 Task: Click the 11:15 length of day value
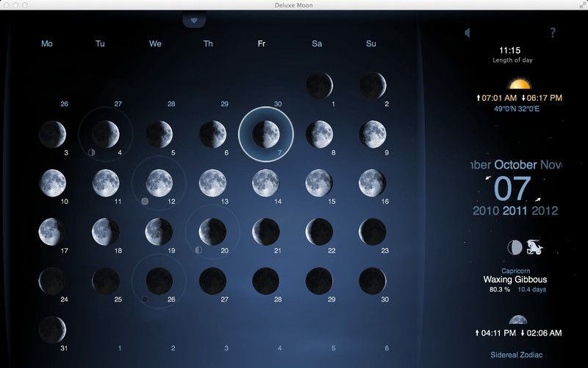tap(509, 50)
